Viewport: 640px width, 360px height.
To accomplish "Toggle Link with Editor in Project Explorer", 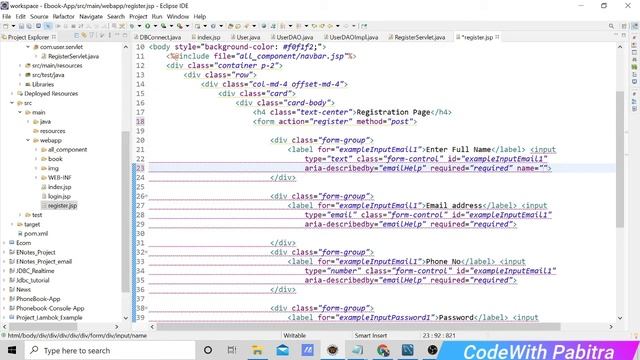I will click(84, 36).
